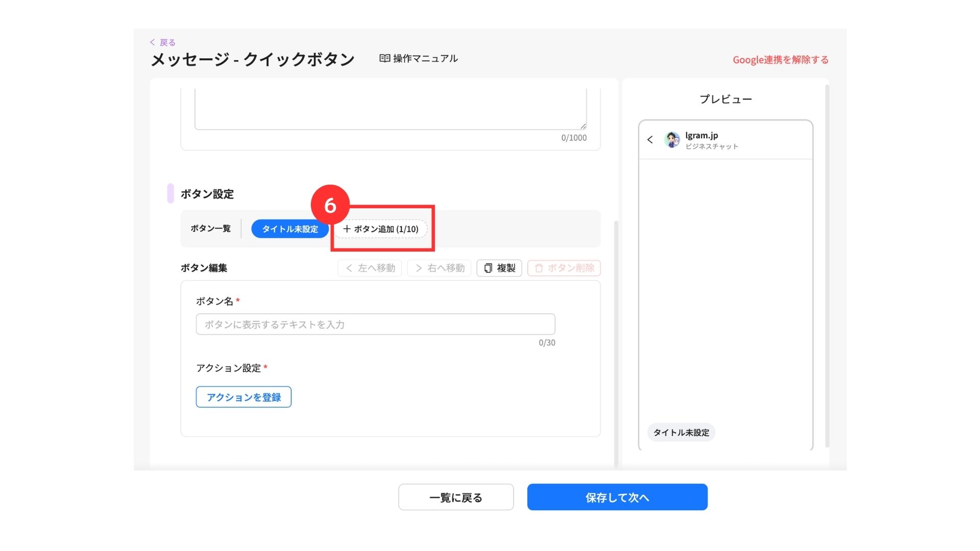The image size is (980, 551).
Task: Click inside the message textarea above
Action: click(x=390, y=110)
